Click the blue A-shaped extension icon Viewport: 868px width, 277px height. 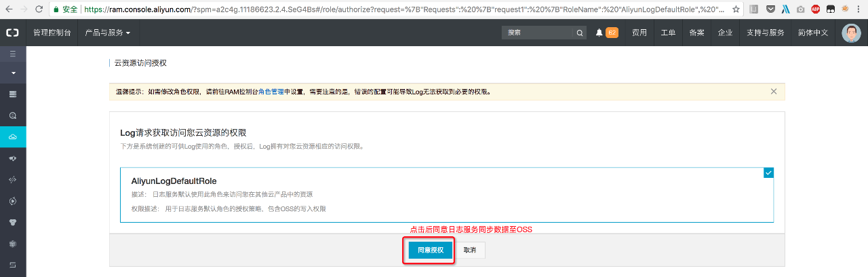tap(786, 10)
